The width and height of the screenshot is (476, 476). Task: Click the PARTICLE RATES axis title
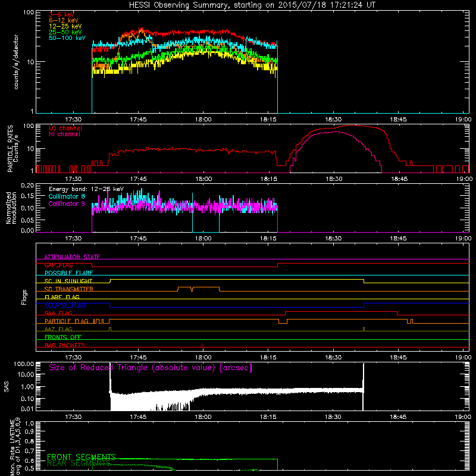click(x=12, y=149)
